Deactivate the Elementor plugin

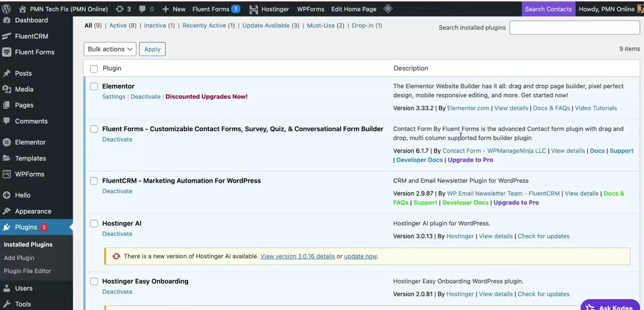pyautogui.click(x=145, y=97)
